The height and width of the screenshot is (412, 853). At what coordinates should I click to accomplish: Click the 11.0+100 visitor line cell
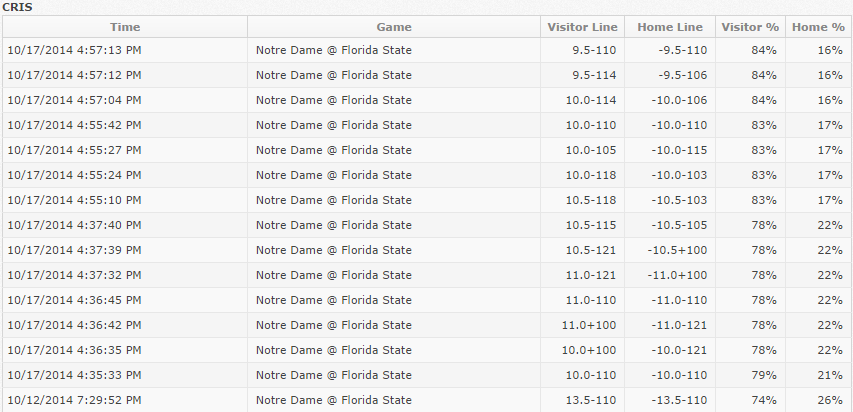pyautogui.click(x=589, y=325)
